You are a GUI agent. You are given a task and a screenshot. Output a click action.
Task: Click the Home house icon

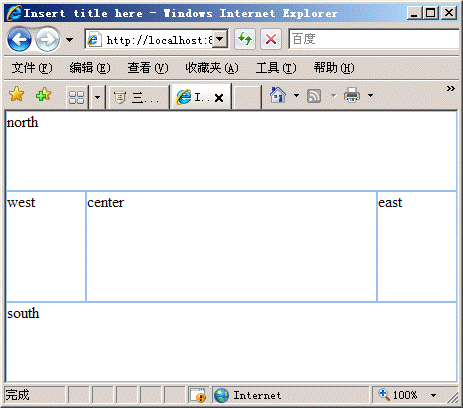coord(278,95)
